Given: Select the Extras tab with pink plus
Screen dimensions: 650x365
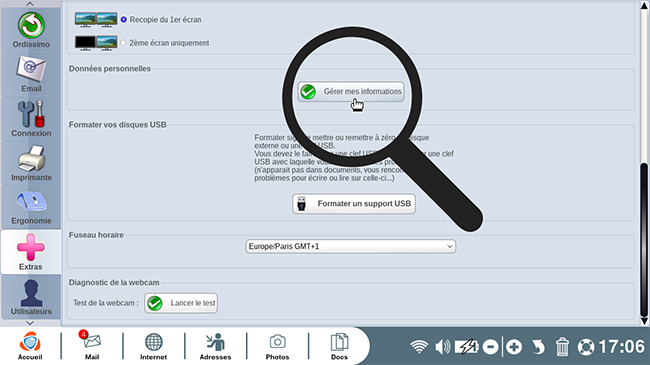Looking at the screenshot, I should click(x=31, y=252).
